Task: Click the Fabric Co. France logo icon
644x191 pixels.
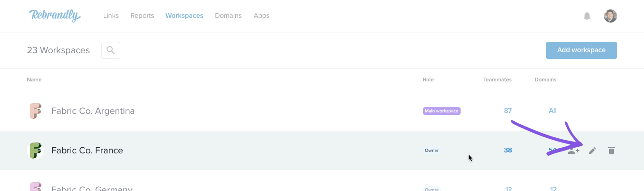Action: pos(35,151)
